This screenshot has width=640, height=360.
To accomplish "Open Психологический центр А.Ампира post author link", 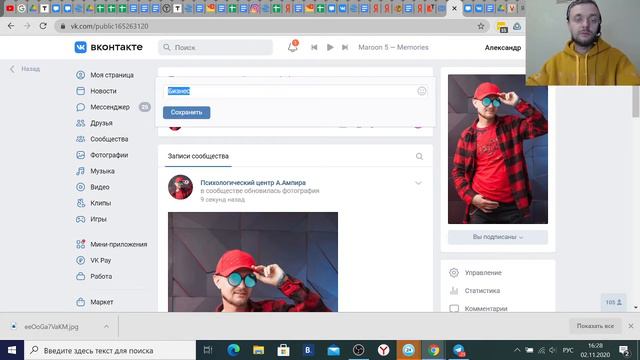I will tap(253, 182).
